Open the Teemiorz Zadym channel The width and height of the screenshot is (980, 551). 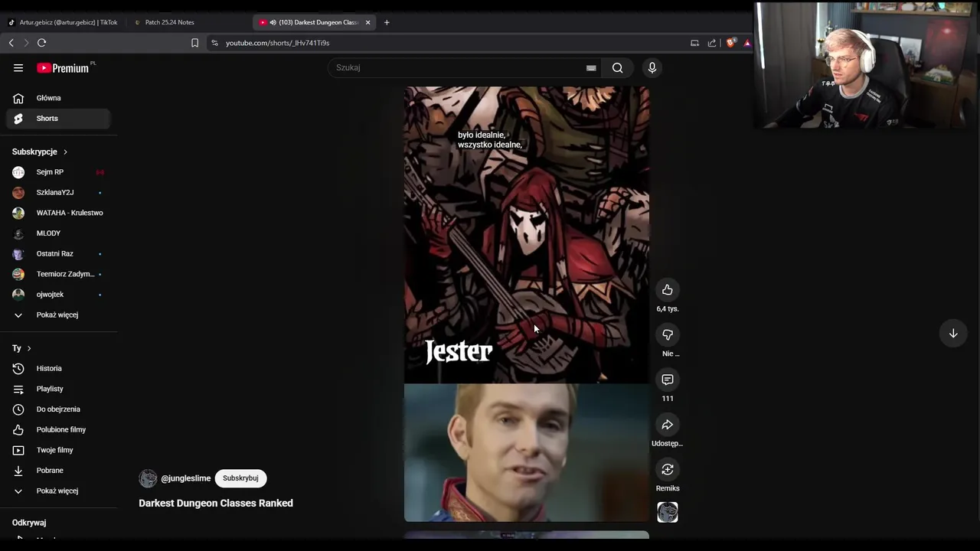(58, 274)
